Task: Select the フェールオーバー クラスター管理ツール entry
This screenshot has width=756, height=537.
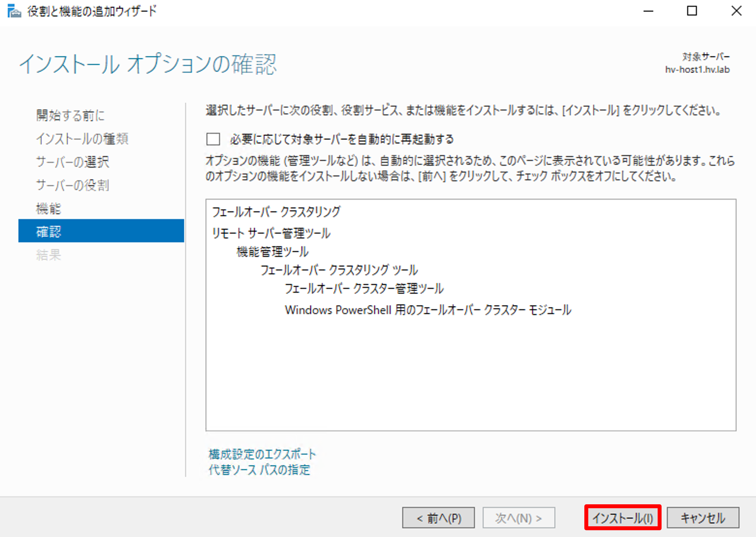Action: coord(364,289)
